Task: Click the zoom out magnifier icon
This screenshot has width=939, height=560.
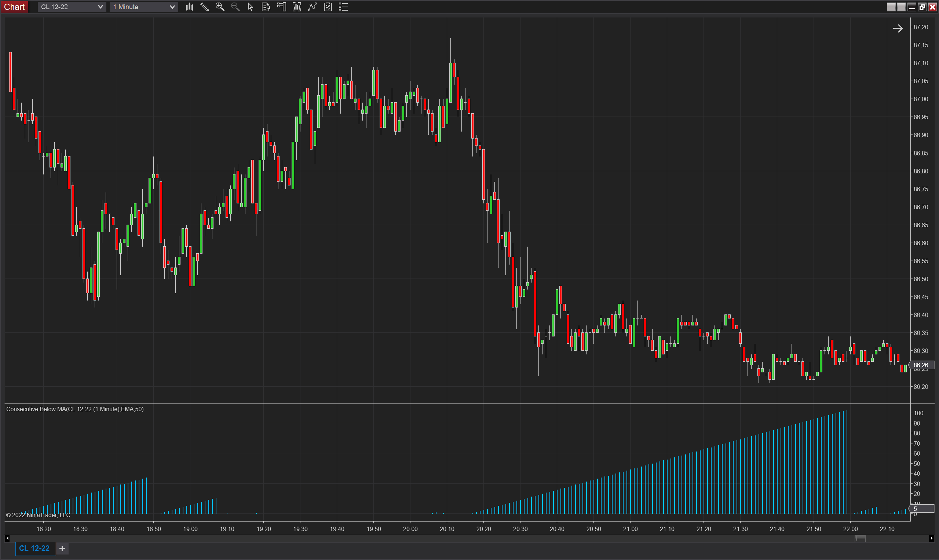Action: point(235,7)
